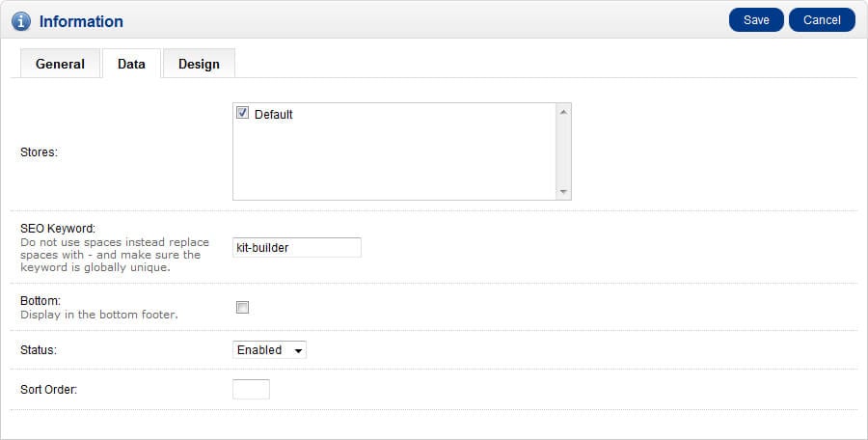Click the blue Information icon
868x440 pixels.
coord(21,21)
